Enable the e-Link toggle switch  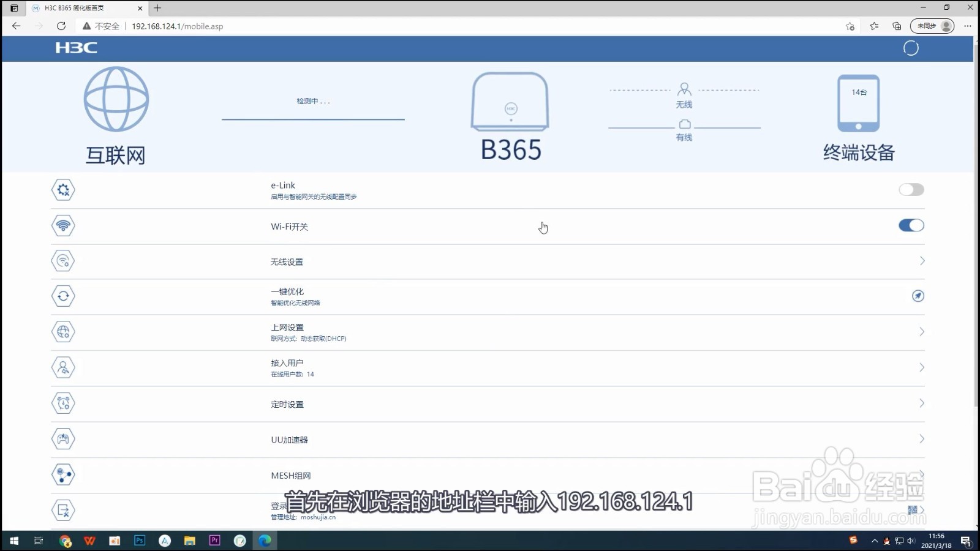(x=911, y=190)
